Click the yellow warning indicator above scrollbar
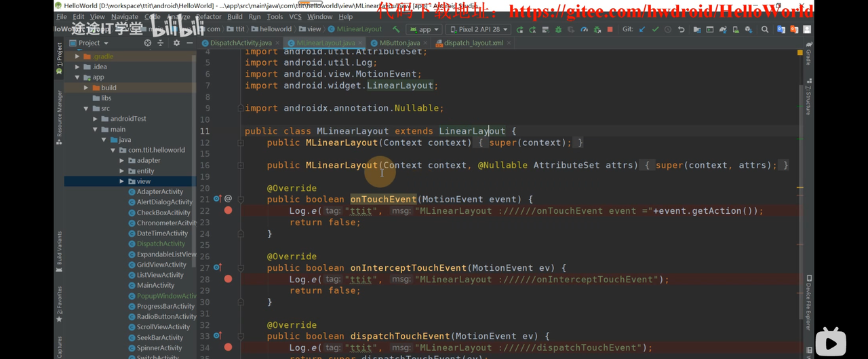 pos(800,52)
